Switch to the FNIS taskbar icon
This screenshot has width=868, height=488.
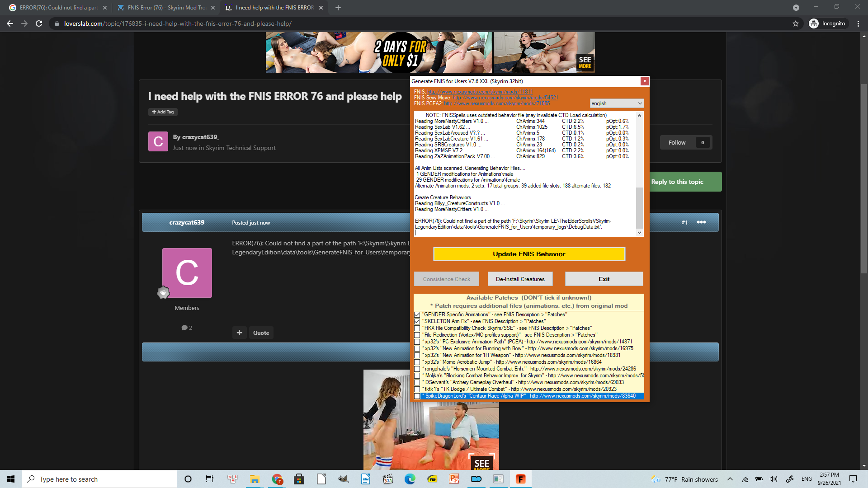point(521,479)
